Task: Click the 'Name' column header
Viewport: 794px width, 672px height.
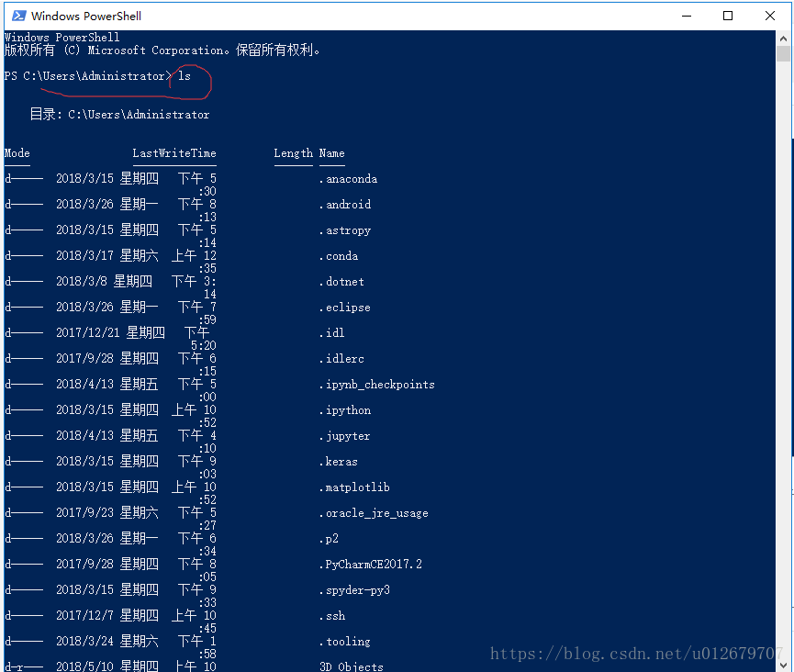Action: 331,153
